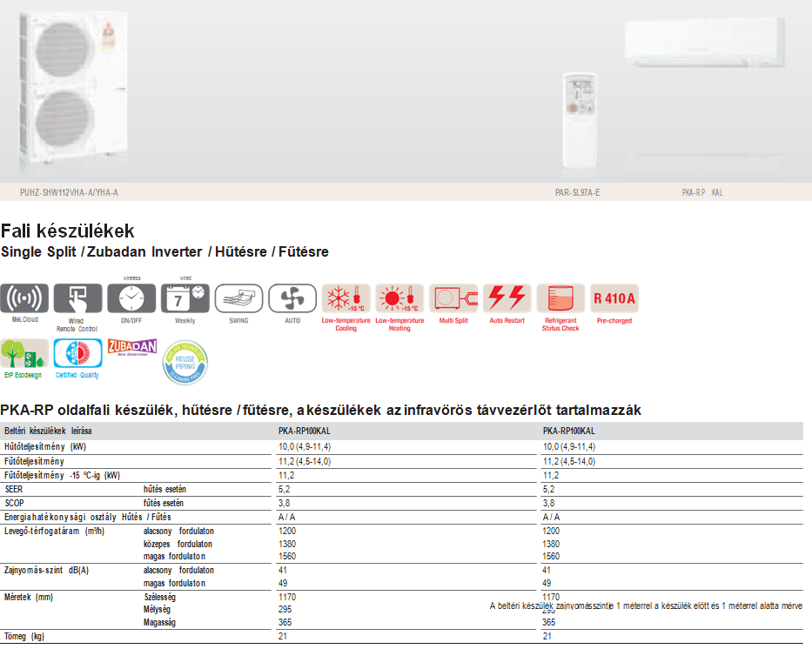This screenshot has width=812, height=649.
Task: Click the outdoor unit product image
Action: click(x=73, y=89)
